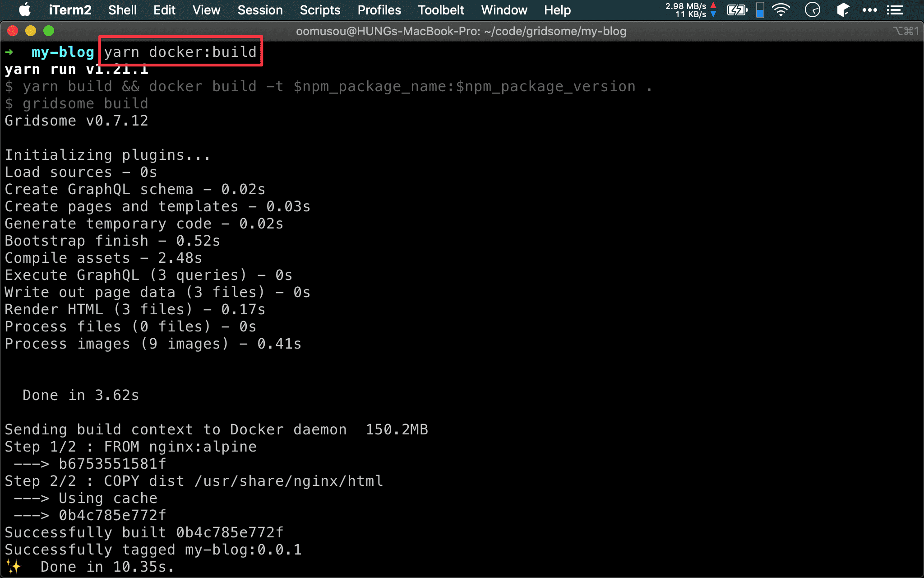Open the Wi-Fi status menu
The width and height of the screenshot is (924, 578).
[x=781, y=10]
